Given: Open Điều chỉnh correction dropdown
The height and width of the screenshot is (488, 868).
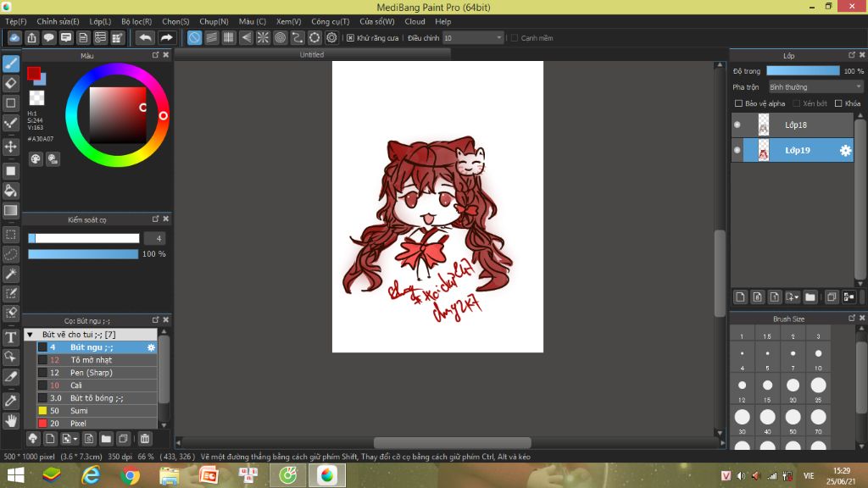Looking at the screenshot, I should click(x=473, y=37).
